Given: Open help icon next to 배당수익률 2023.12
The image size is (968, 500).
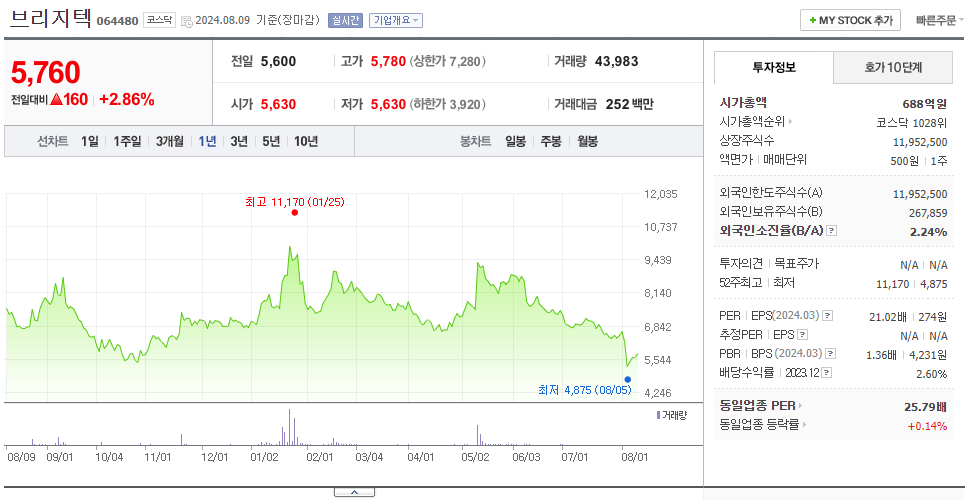Looking at the screenshot, I should pyautogui.click(x=827, y=373).
